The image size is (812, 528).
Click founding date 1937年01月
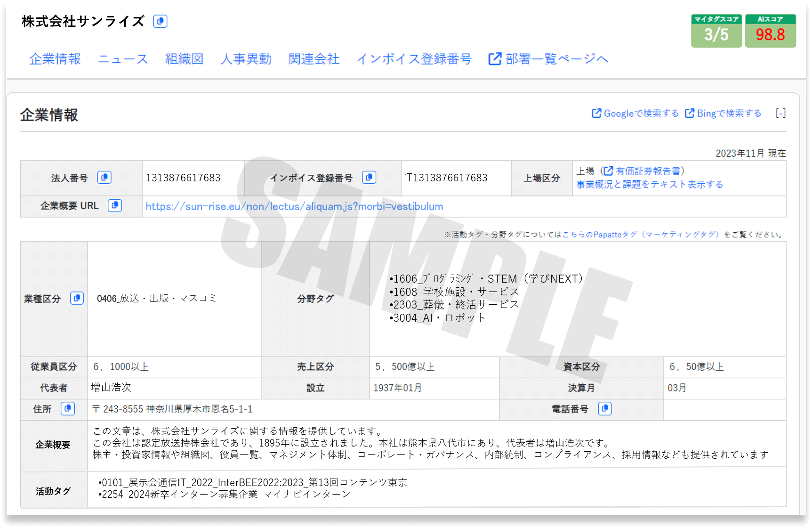coord(397,388)
